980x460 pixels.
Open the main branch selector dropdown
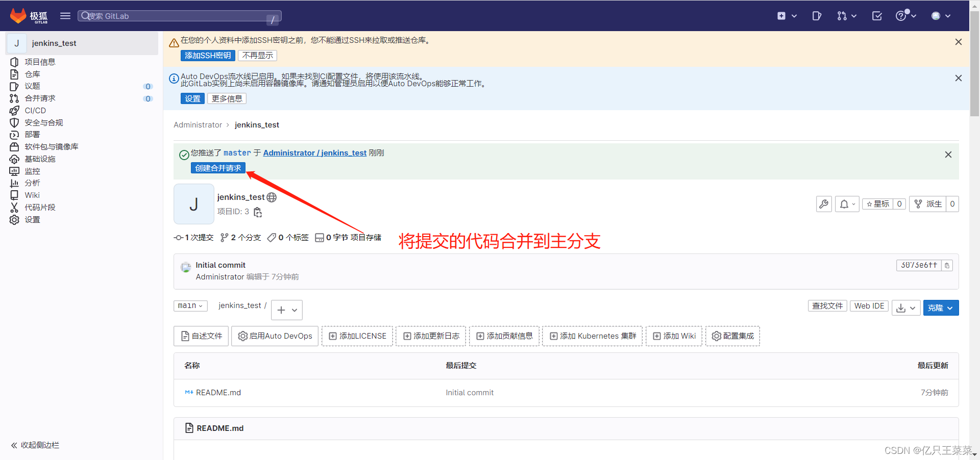(190, 305)
